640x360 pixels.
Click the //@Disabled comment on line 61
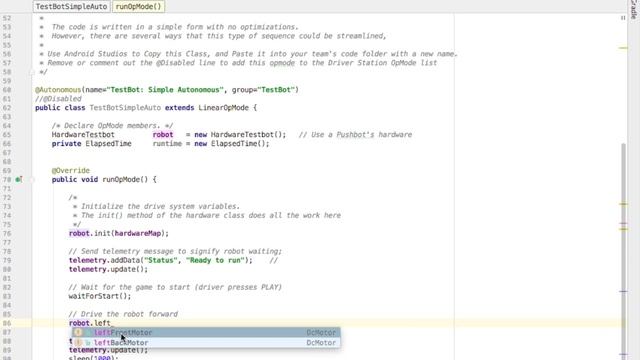coord(58,99)
